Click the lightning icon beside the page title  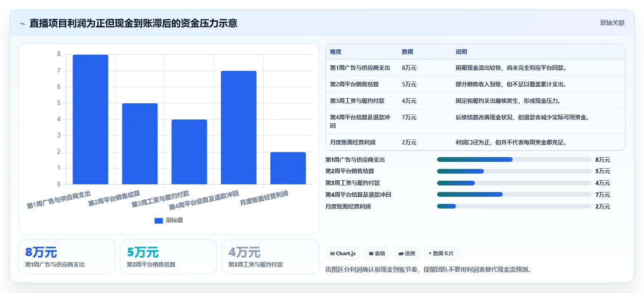(23, 23)
